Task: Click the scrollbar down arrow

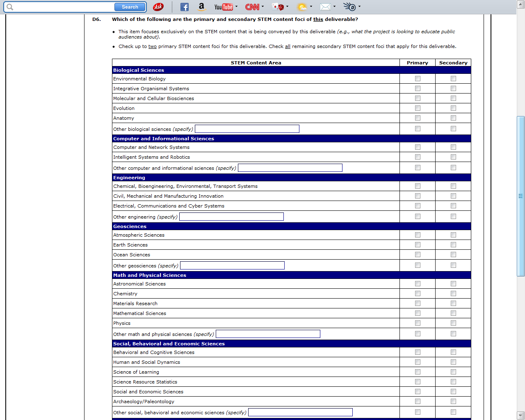Action: click(x=521, y=415)
